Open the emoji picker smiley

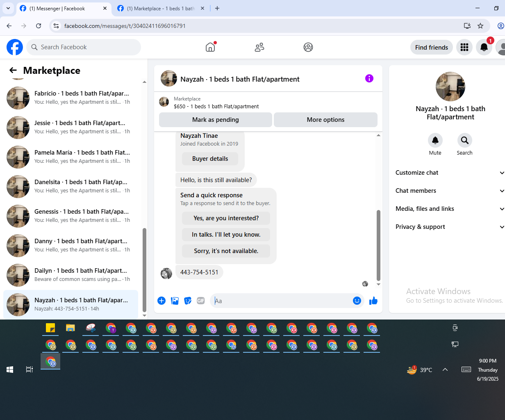coord(357,301)
